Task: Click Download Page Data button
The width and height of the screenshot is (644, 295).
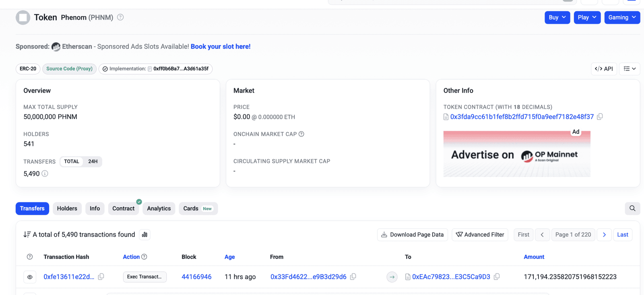Action: [413, 235]
